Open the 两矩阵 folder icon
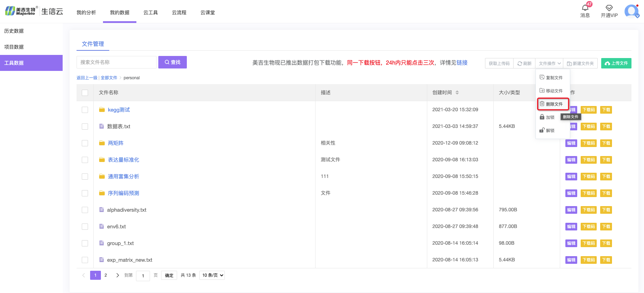This screenshot has width=644, height=293. [x=102, y=143]
